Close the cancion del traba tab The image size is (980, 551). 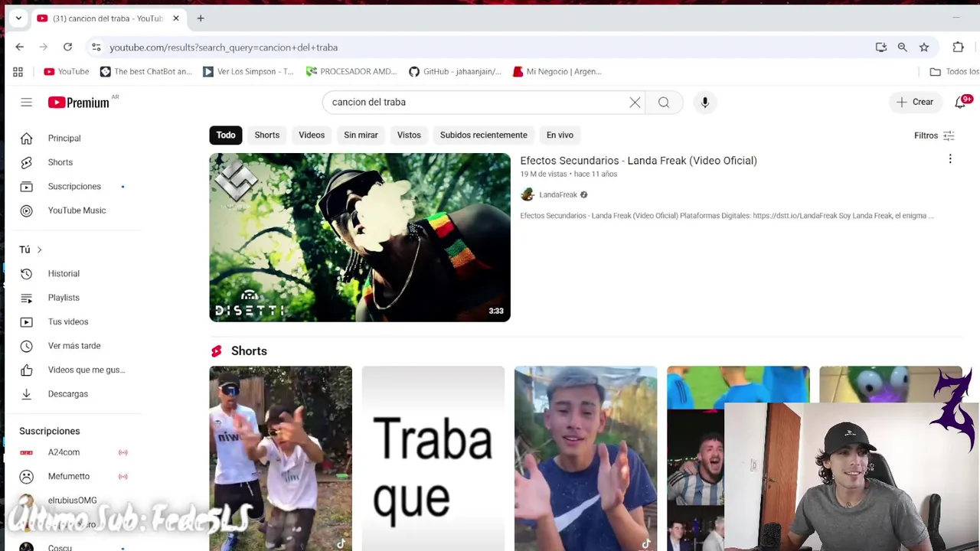pyautogui.click(x=175, y=18)
